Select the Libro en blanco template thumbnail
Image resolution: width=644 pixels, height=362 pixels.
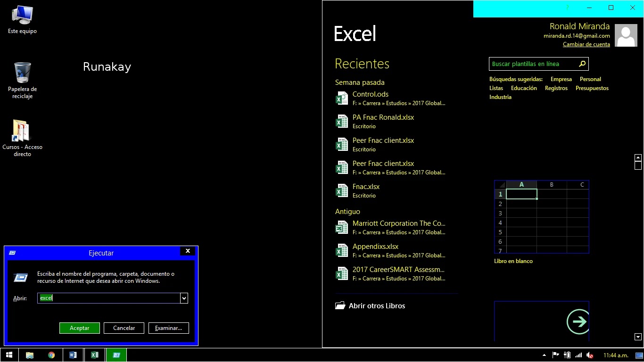click(x=541, y=217)
